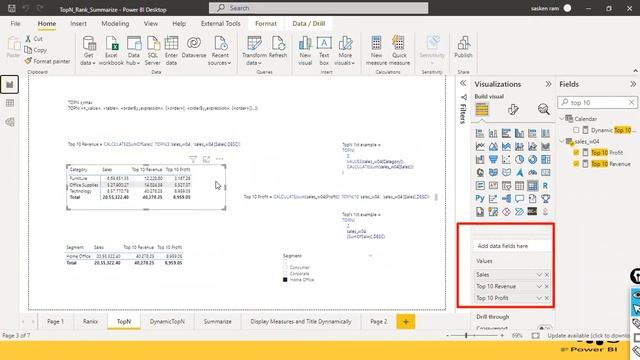The height and width of the screenshot is (360, 640).
Task: Switch to Data view in left sidebar
Action: 10,103
